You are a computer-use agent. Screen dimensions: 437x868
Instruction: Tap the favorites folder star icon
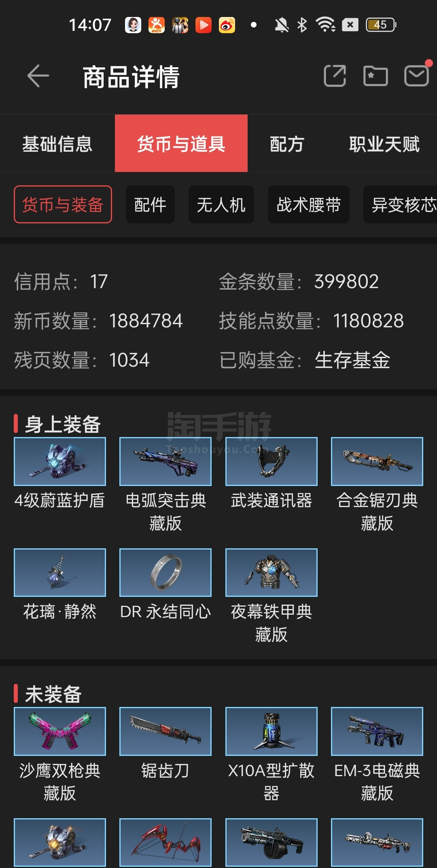(375, 76)
